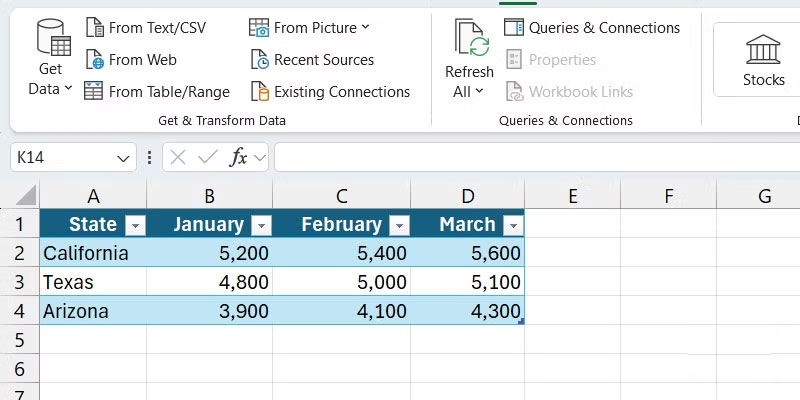Import data From Text/CSV

click(x=145, y=27)
